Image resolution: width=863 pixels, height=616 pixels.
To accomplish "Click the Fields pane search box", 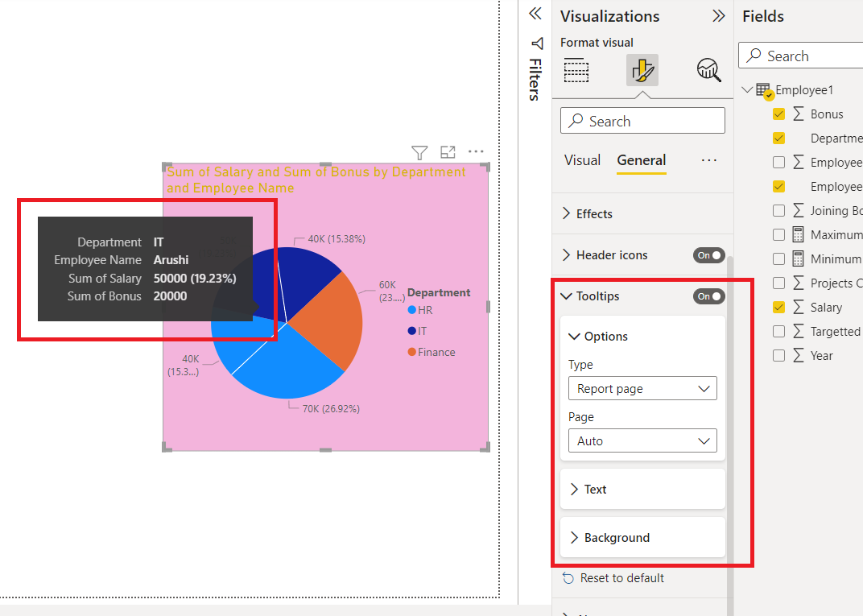I will pyautogui.click(x=801, y=56).
